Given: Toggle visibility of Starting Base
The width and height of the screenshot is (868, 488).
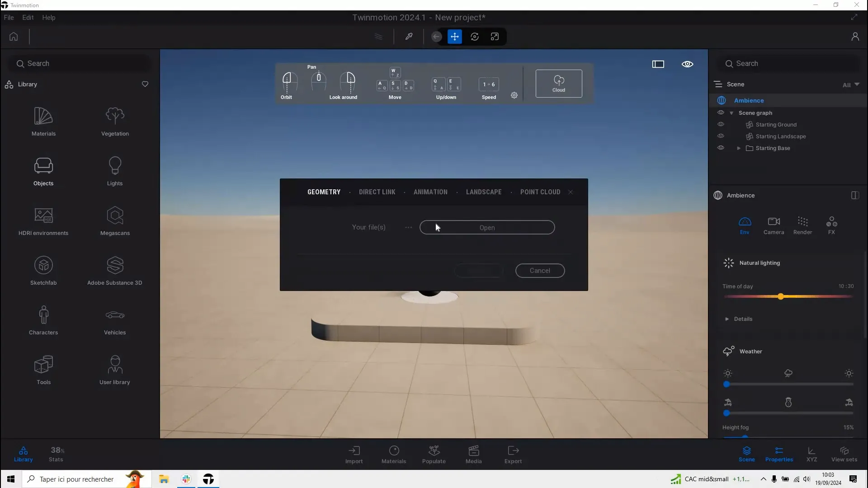Looking at the screenshot, I should [x=721, y=148].
